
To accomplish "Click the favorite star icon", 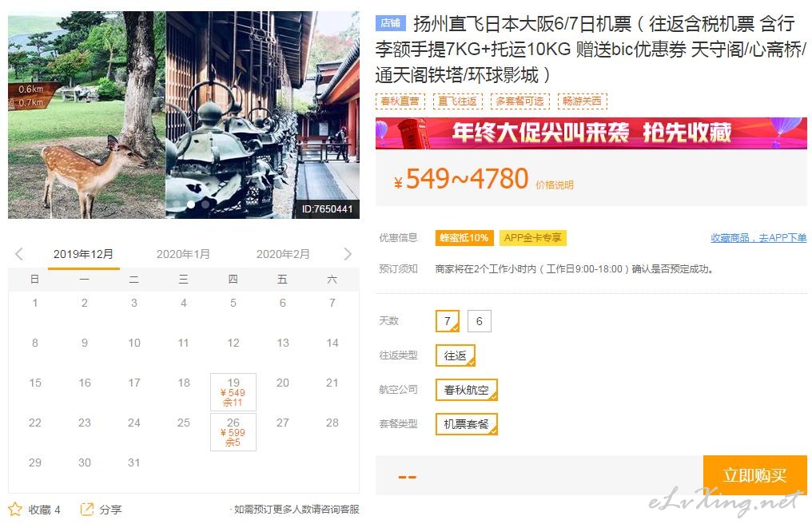I will coord(15,510).
